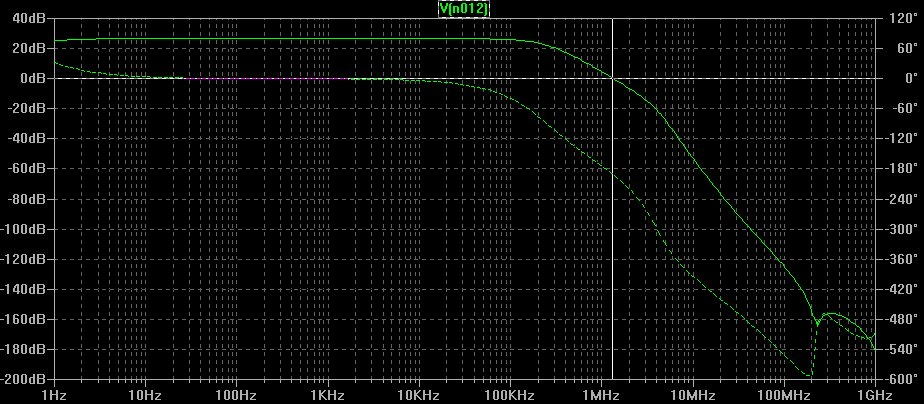The width and height of the screenshot is (924, 404).
Task: Click the -540° phase axis label
Action: click(x=900, y=349)
